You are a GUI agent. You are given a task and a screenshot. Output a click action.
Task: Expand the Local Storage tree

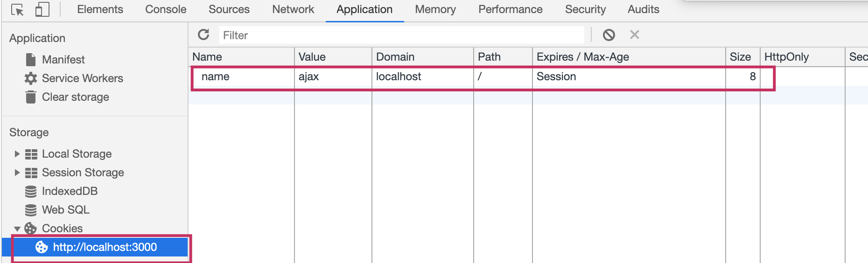coord(17,154)
